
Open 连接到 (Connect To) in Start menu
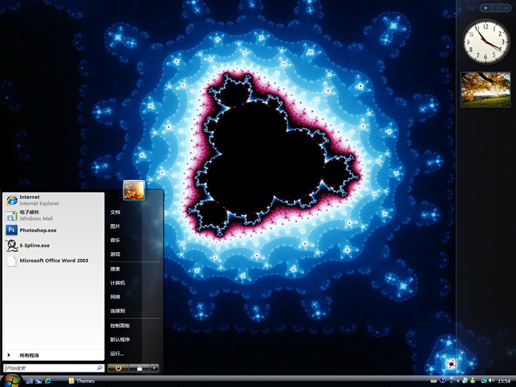tap(118, 311)
